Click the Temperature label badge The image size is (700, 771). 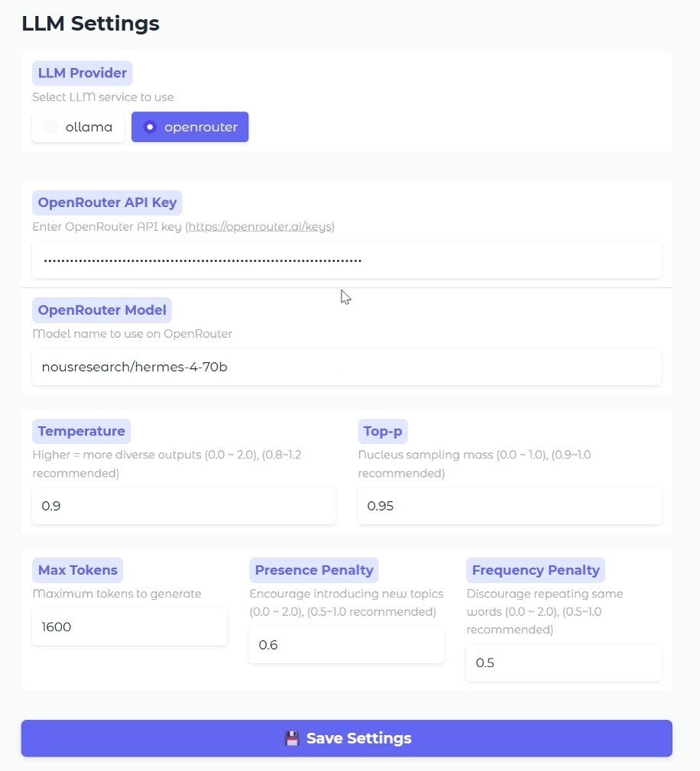click(x=81, y=431)
